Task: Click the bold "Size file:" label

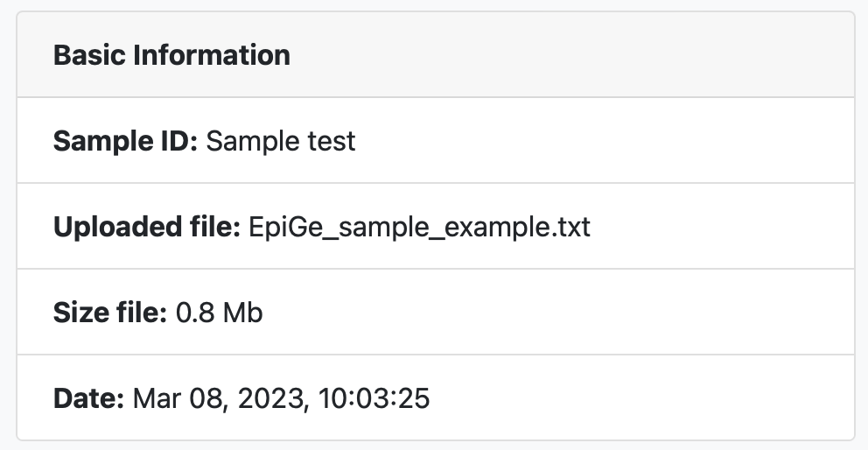Action: tap(110, 313)
